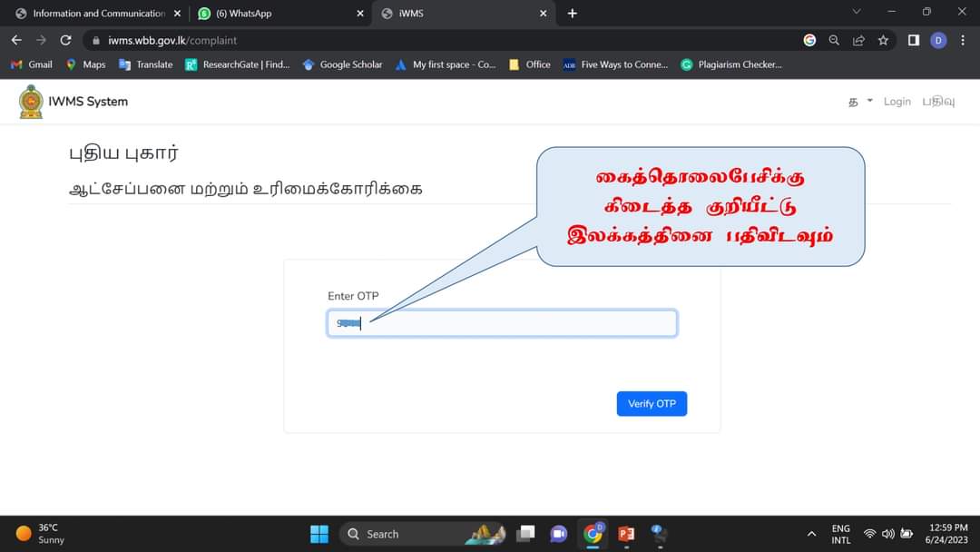Open the language selector dropdown

pos(860,102)
